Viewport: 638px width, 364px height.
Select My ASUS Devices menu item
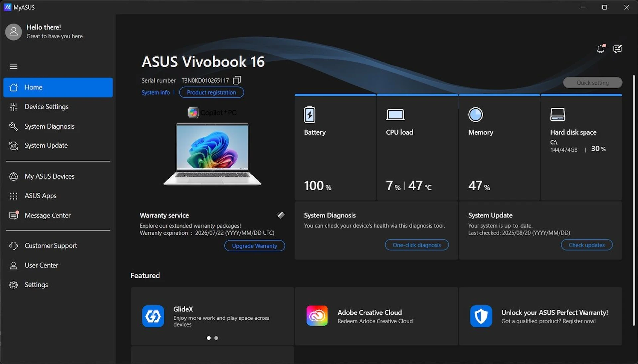58,176
